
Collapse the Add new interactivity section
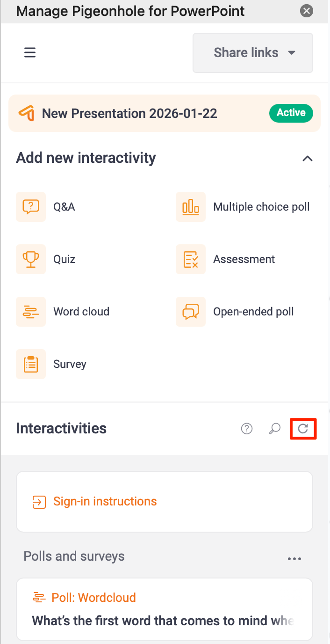click(307, 158)
